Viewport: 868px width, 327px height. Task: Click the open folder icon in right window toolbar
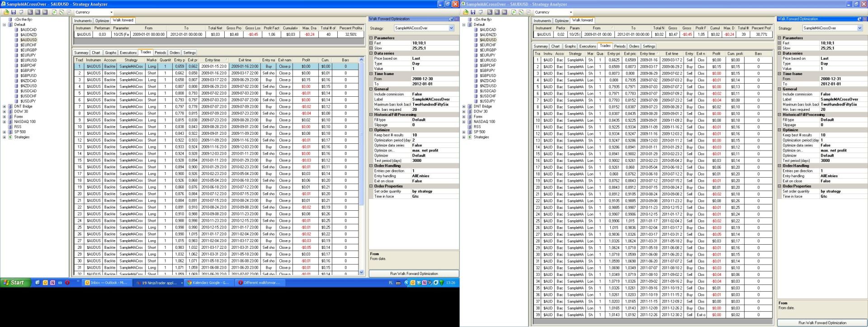click(x=466, y=12)
